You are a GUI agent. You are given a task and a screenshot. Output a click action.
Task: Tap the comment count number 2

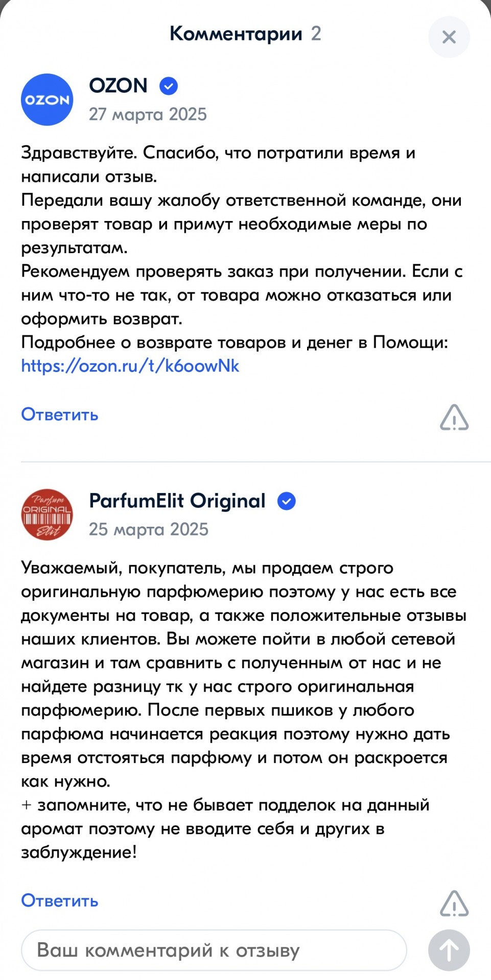(316, 34)
